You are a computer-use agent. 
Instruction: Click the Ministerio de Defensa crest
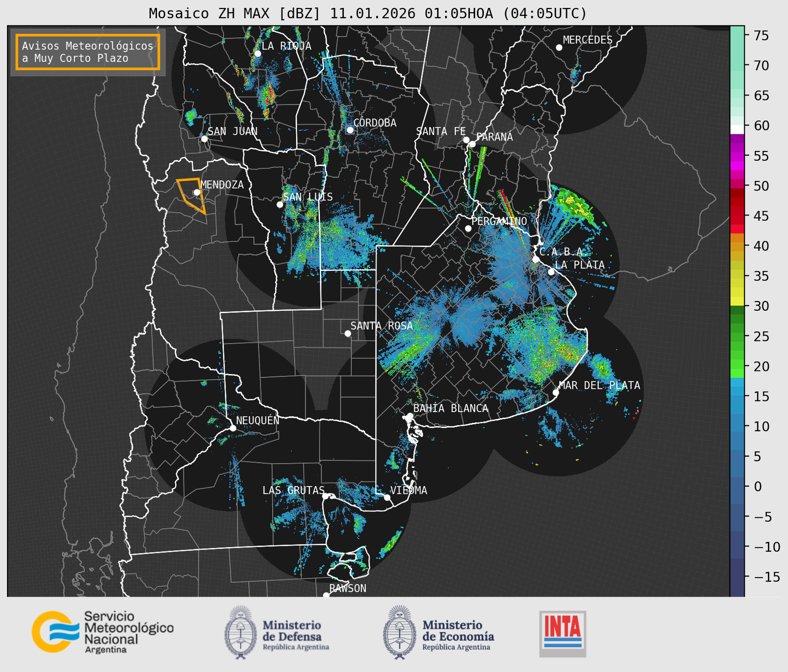click(240, 633)
